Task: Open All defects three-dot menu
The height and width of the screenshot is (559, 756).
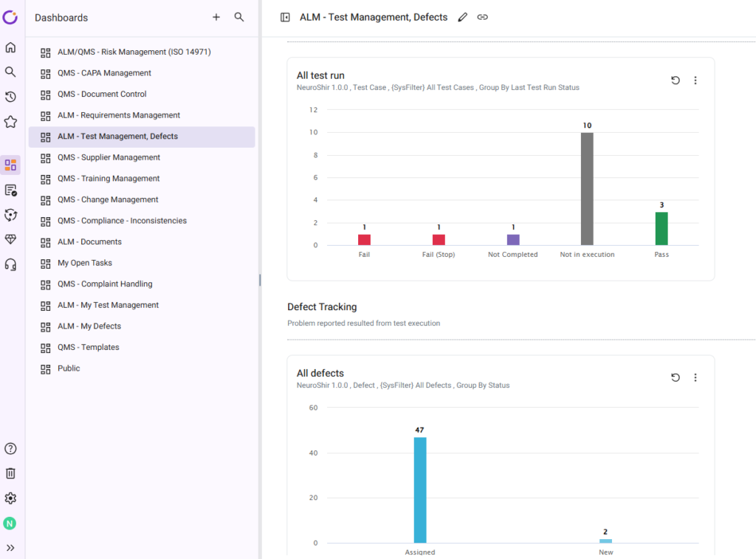Action: [x=695, y=377]
